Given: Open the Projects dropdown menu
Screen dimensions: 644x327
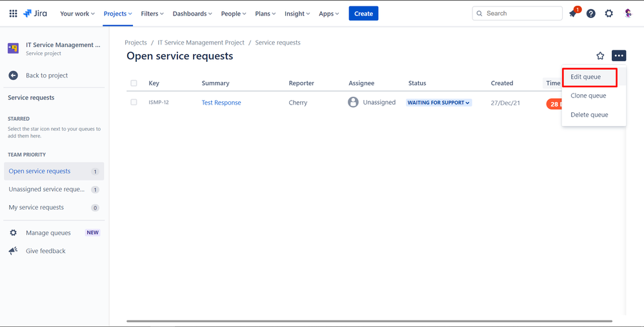Looking at the screenshot, I should [118, 14].
